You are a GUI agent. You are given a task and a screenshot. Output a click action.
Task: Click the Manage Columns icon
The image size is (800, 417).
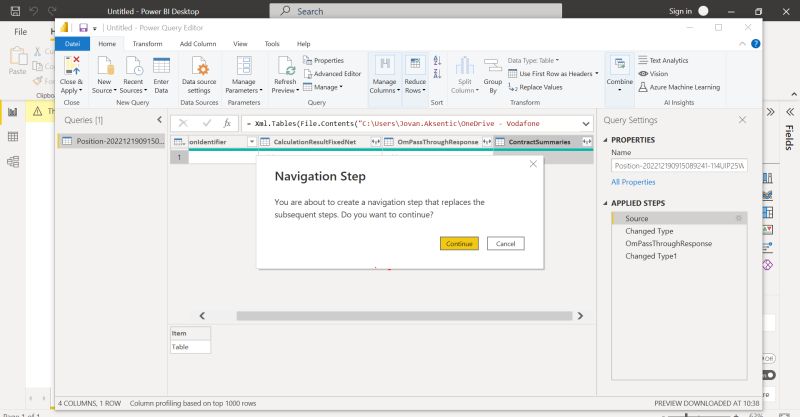(x=385, y=64)
